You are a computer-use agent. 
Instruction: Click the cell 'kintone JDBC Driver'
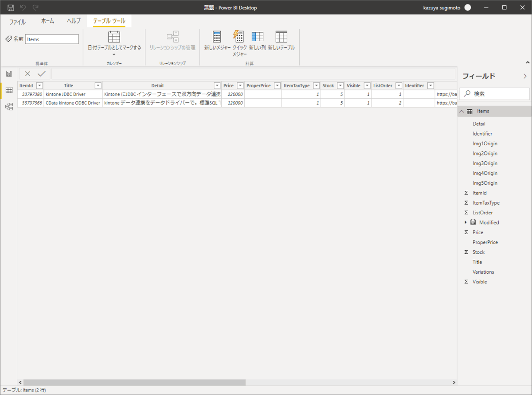click(x=73, y=94)
